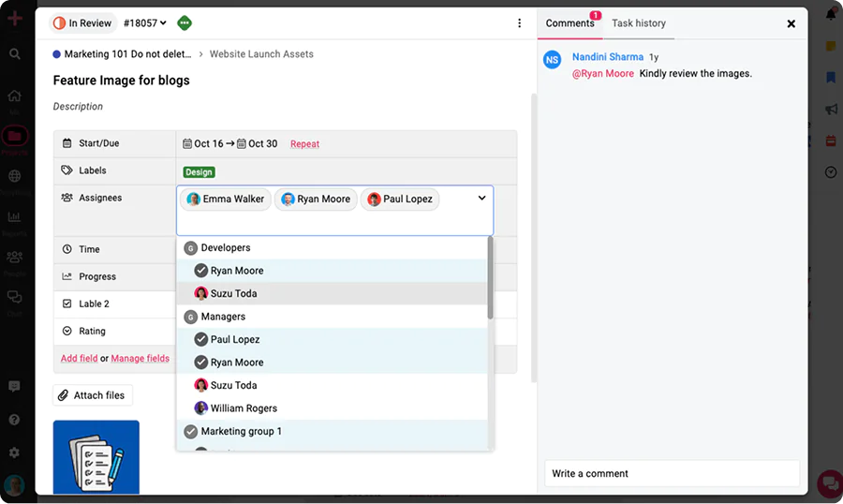This screenshot has width=843, height=504.
Task: Open announcements megaphone icon
Action: (831, 110)
